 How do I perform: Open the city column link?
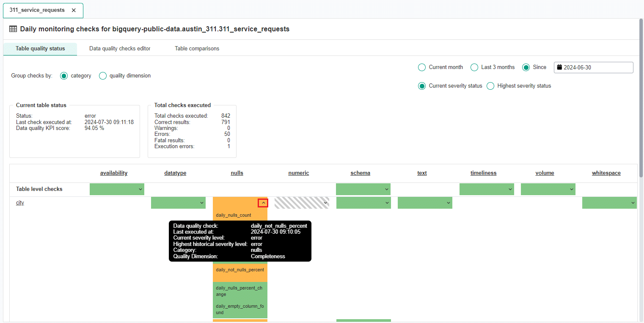(x=19, y=203)
